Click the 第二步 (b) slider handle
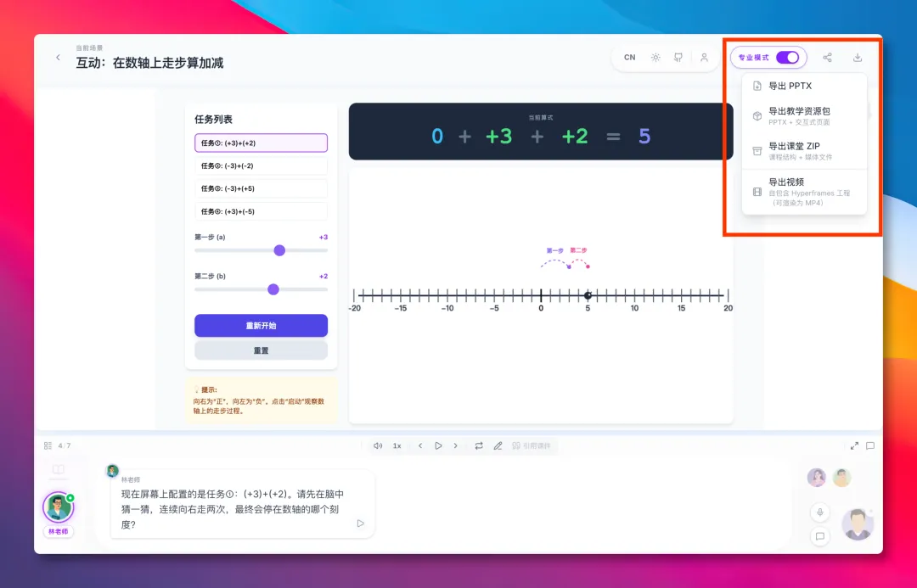 point(273,289)
